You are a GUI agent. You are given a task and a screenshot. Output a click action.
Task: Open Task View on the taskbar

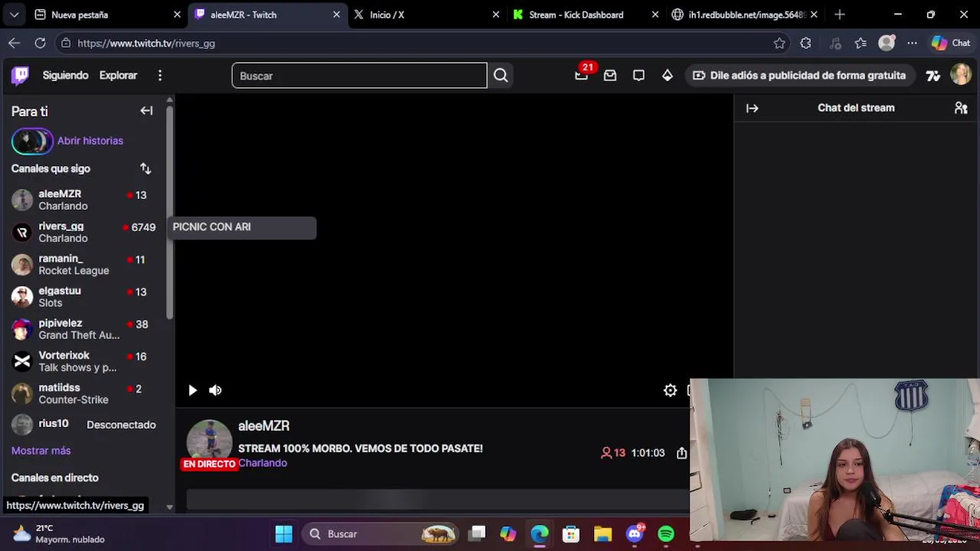click(x=477, y=533)
